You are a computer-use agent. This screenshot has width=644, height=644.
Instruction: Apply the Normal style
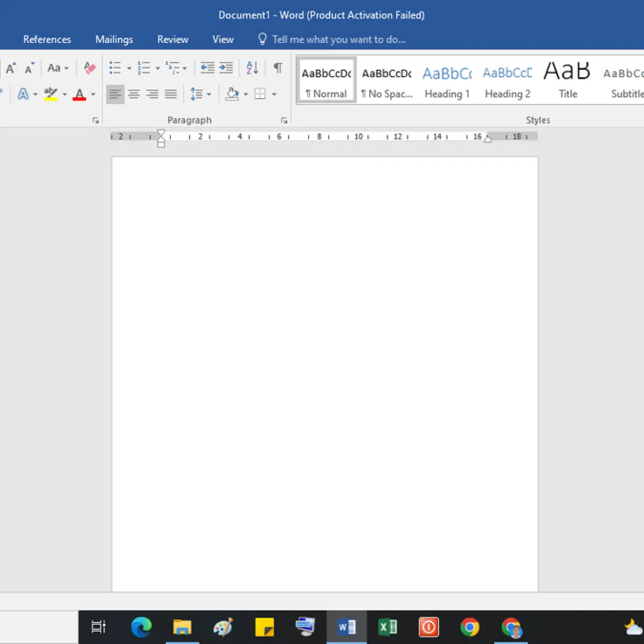click(x=326, y=80)
